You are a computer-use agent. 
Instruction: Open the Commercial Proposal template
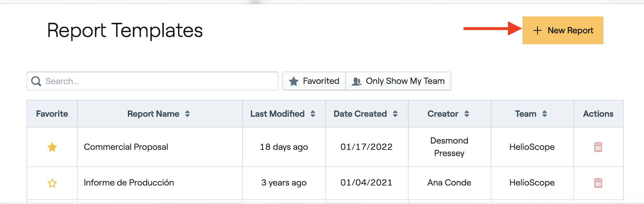pyautogui.click(x=126, y=147)
